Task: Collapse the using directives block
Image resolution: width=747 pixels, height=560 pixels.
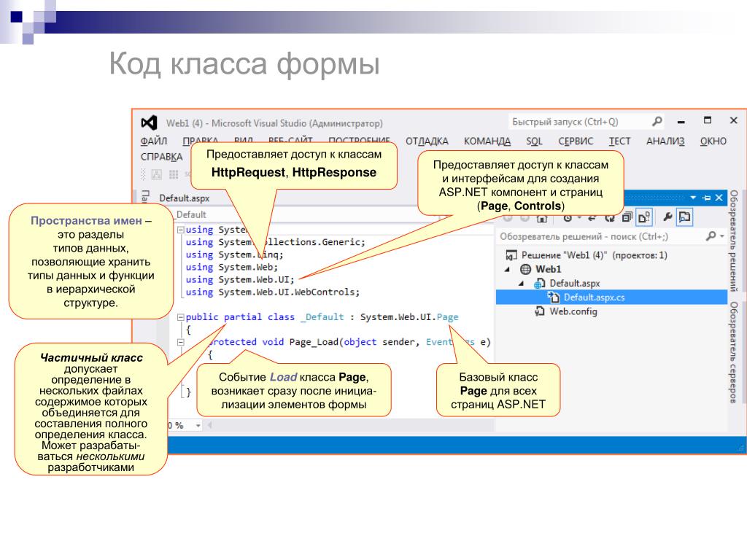Action: (x=181, y=230)
